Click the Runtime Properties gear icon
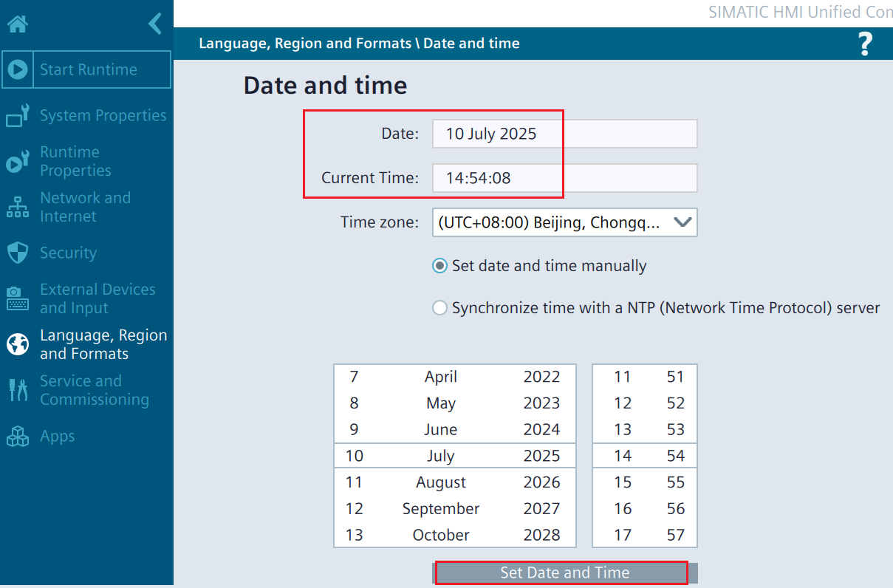 pos(18,162)
